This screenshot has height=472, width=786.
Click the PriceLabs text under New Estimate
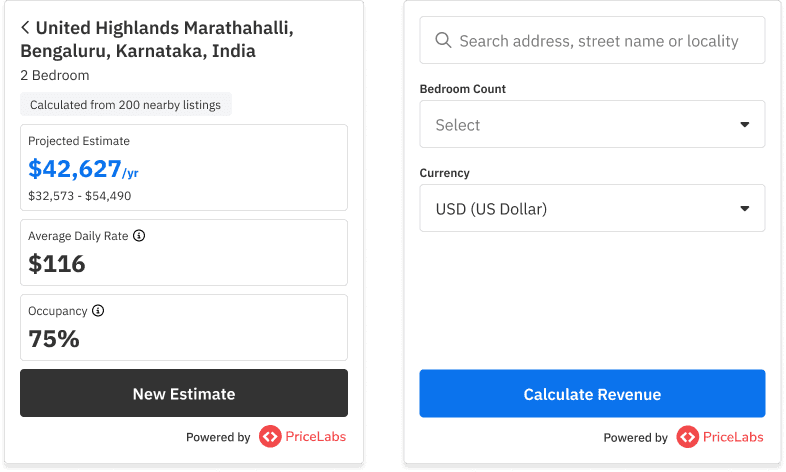(x=317, y=437)
